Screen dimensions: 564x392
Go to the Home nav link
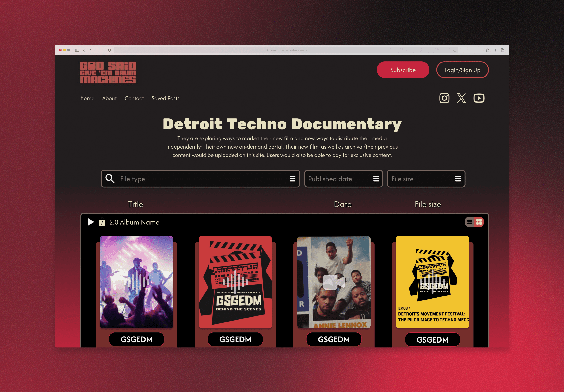87,98
